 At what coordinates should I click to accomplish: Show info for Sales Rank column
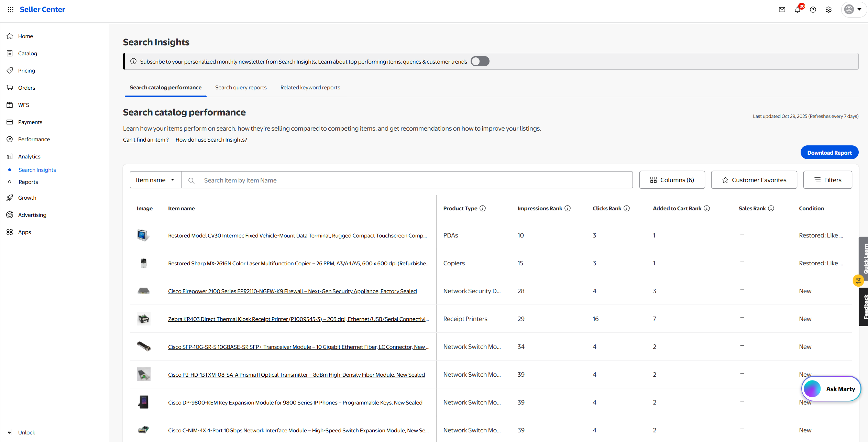tap(771, 208)
